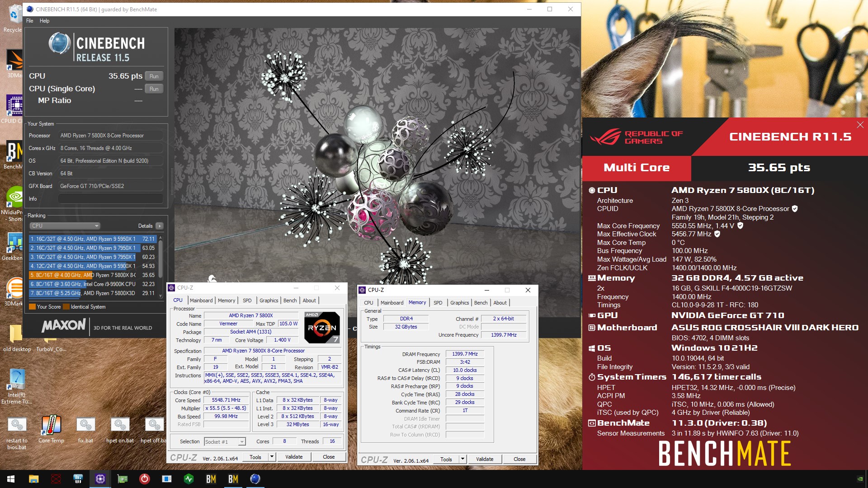Open Tools dropdown arrow in the CPU-Z Memory window
Image resolution: width=868 pixels, height=488 pixels.
click(462, 459)
